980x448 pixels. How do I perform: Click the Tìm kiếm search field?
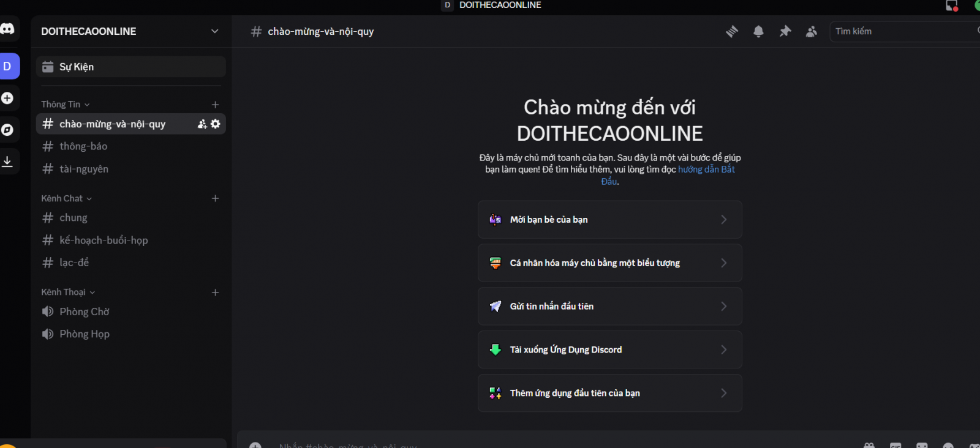point(905,31)
